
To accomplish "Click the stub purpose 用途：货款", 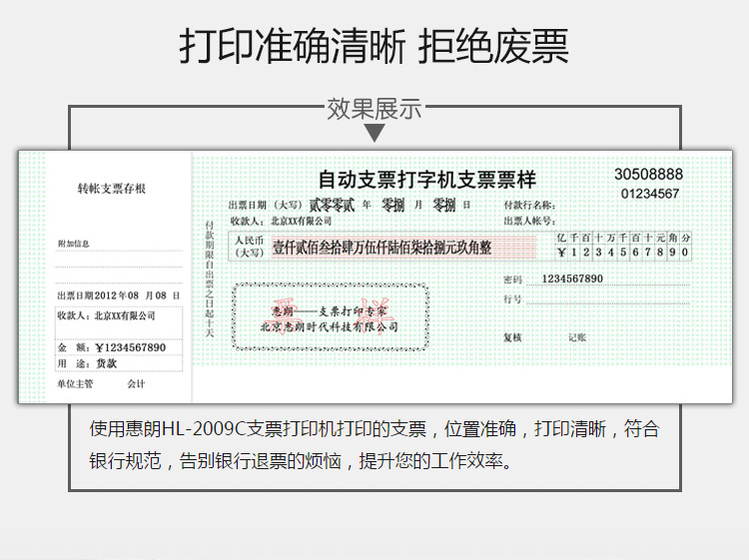I will point(88,363).
